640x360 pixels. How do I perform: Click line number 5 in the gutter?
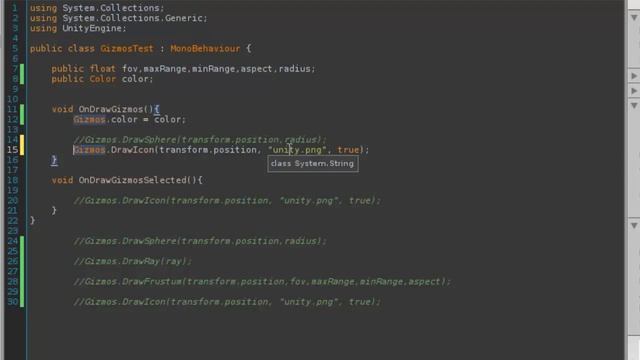pyautogui.click(x=15, y=49)
